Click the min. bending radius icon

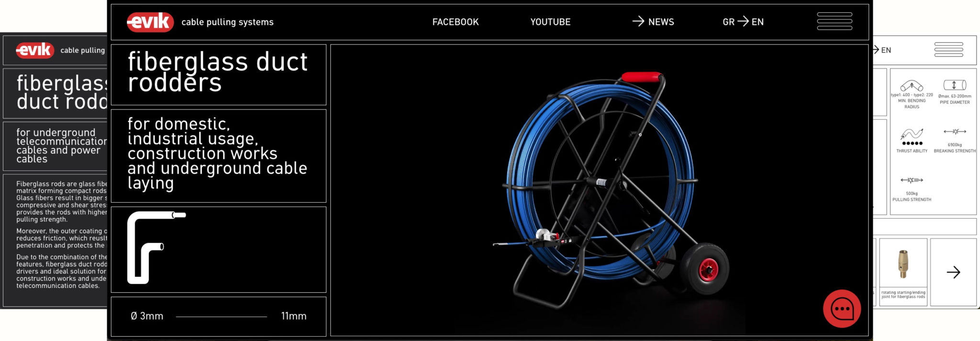click(x=912, y=86)
